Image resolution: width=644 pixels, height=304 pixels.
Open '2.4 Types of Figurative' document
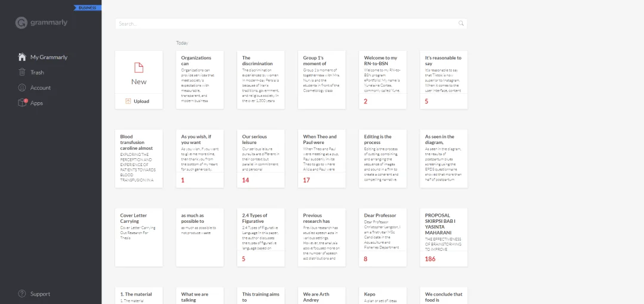tap(261, 237)
